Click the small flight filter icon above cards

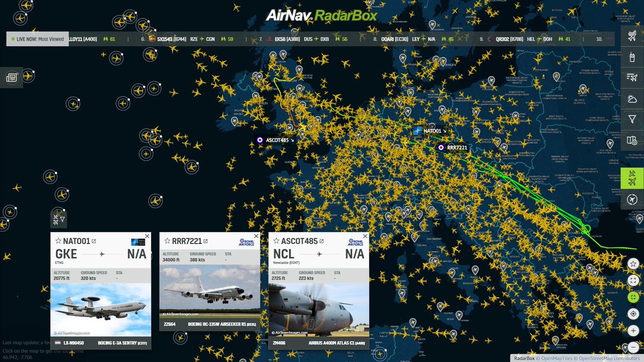[x=58, y=219]
